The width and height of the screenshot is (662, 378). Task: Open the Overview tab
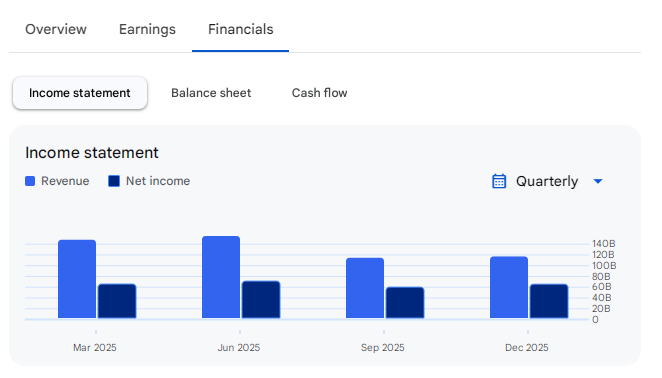56,29
